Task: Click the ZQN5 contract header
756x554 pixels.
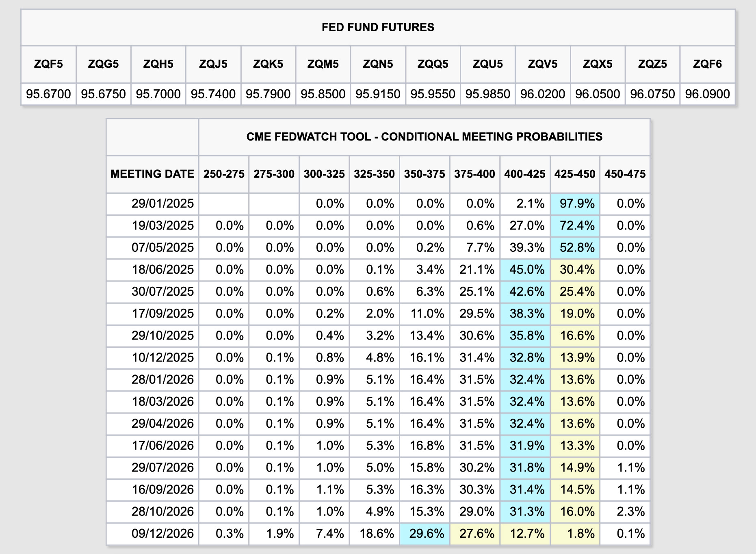Action: tap(378, 64)
